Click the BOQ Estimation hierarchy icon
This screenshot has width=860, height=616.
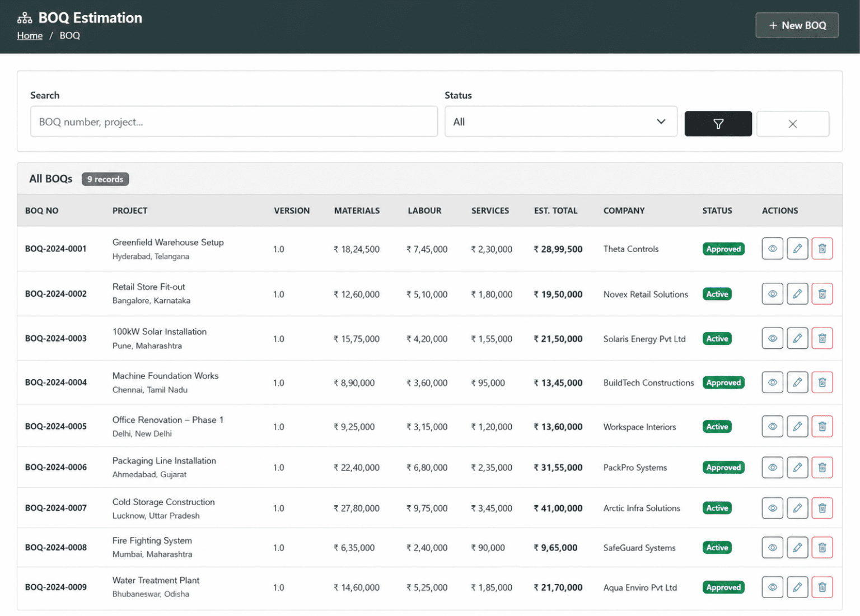(25, 18)
